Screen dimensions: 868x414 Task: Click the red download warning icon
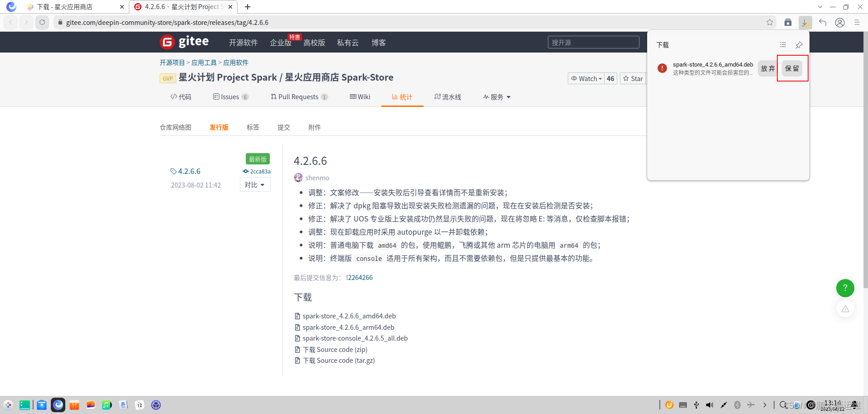click(x=662, y=68)
